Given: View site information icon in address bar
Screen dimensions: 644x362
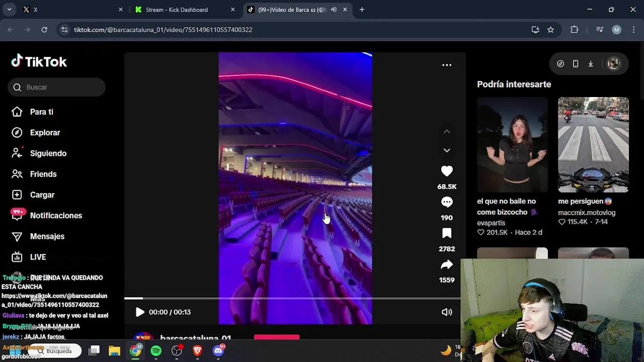Looking at the screenshot, I should (64, 30).
